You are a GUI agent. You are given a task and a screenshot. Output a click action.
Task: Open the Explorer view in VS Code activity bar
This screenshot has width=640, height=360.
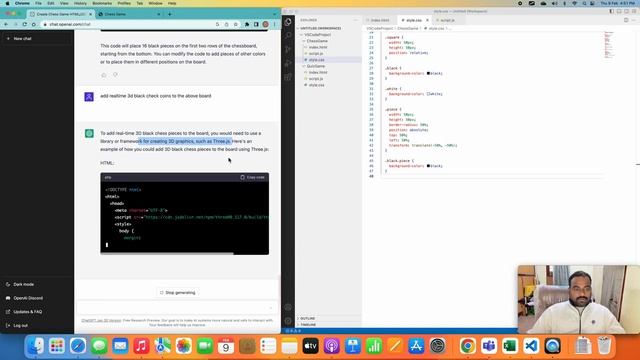(288, 22)
